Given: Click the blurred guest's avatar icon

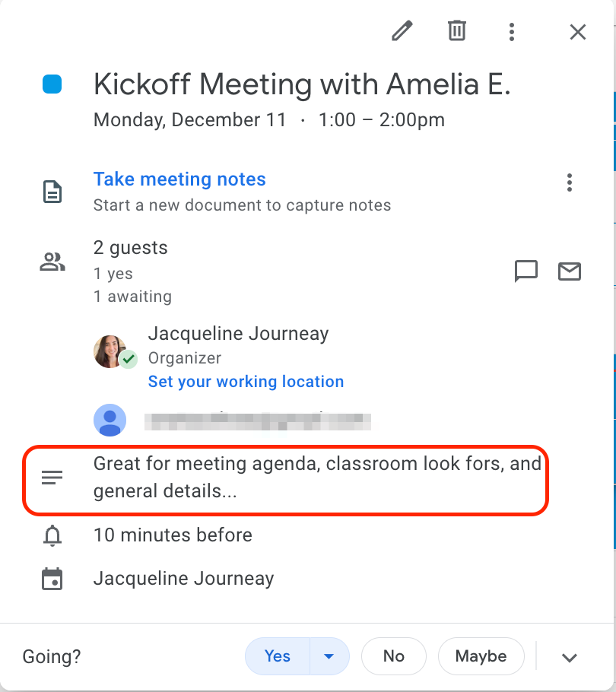Looking at the screenshot, I should tap(110, 420).
